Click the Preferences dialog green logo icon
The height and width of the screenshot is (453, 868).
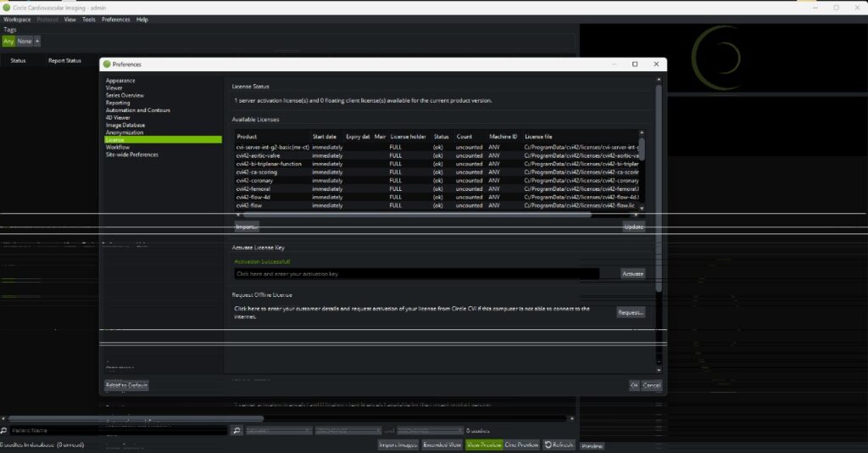(x=107, y=64)
